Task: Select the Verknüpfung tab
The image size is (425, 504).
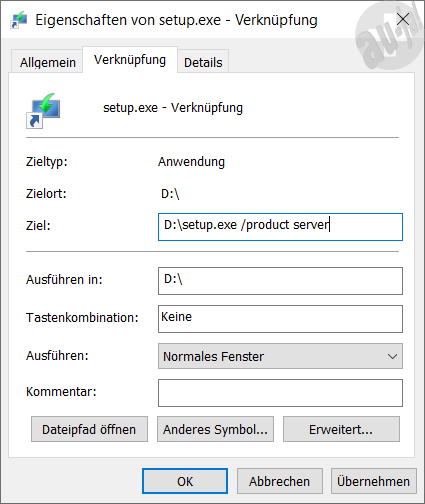Action: [130, 60]
